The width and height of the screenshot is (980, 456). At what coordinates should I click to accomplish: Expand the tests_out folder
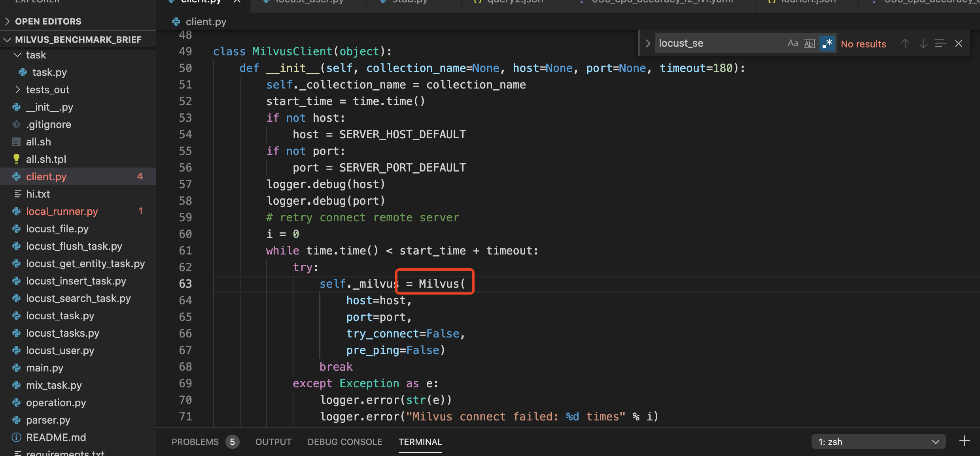click(x=17, y=89)
